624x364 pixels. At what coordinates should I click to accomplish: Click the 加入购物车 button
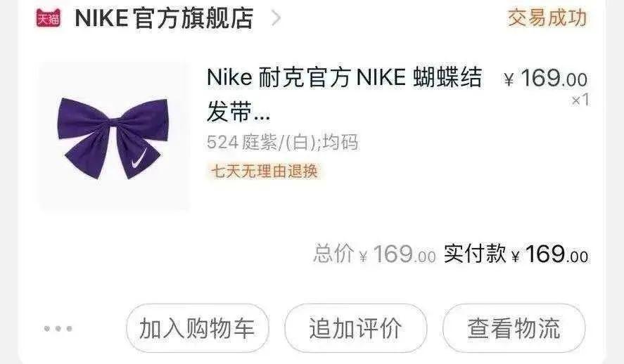point(198,328)
